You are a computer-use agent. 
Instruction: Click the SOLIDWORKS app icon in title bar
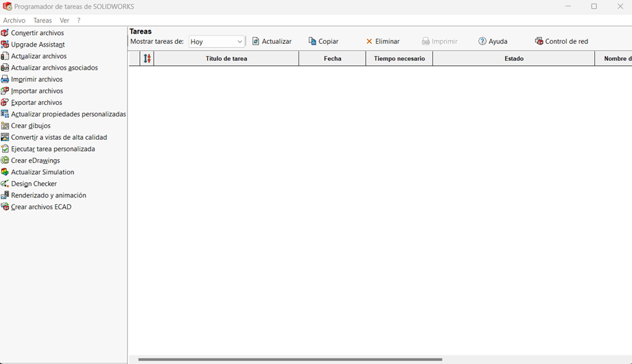coord(8,6)
